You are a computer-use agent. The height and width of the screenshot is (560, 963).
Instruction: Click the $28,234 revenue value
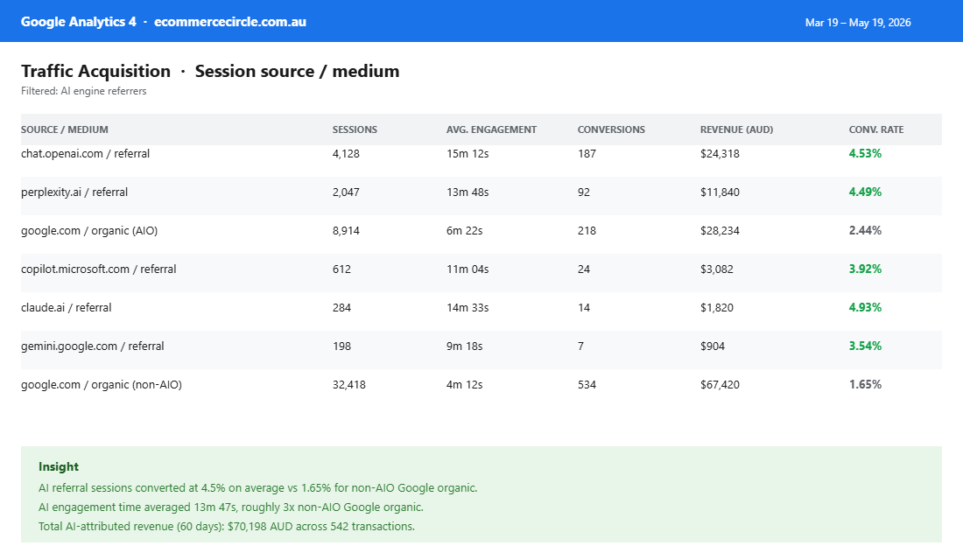click(720, 231)
